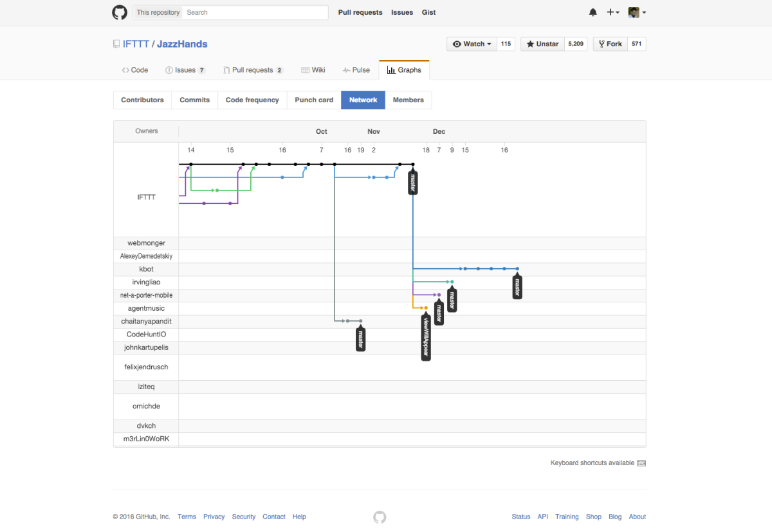Image resolution: width=772 pixels, height=532 pixels.
Task: Click the net-a-porter-mobile master branch label
Action: point(439,312)
